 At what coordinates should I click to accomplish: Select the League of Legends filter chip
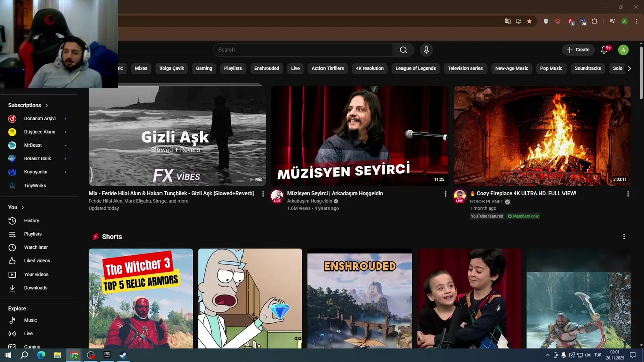(x=416, y=68)
